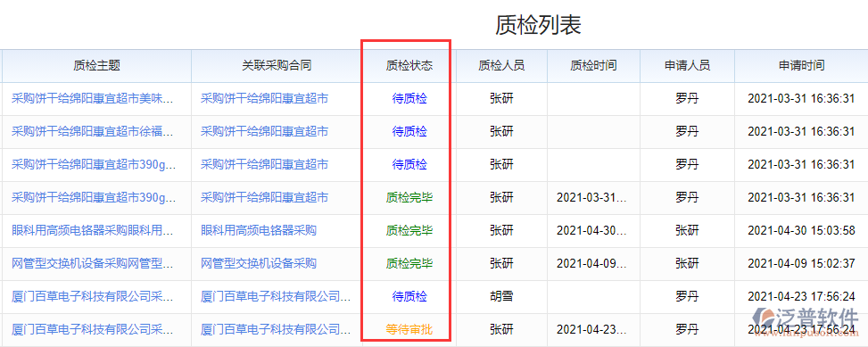Open contract link 眼科用高频电铬器采购

259,230
